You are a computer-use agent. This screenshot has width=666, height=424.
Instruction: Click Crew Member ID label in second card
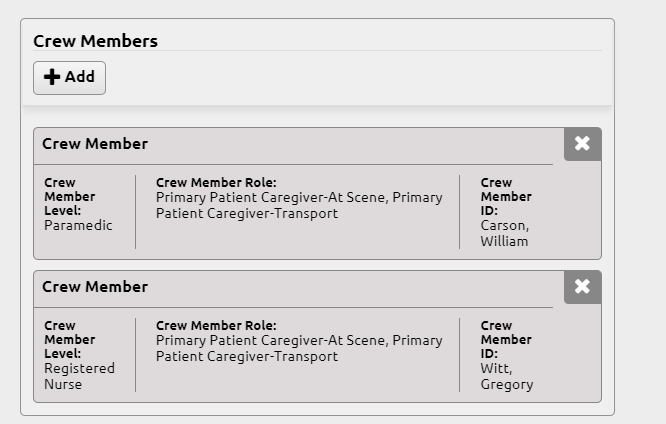(506, 339)
